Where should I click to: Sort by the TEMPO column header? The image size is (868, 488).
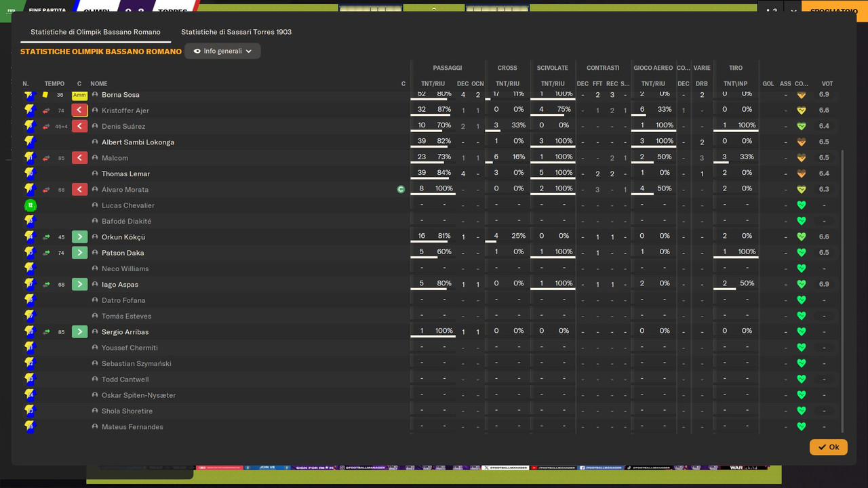pos(54,84)
